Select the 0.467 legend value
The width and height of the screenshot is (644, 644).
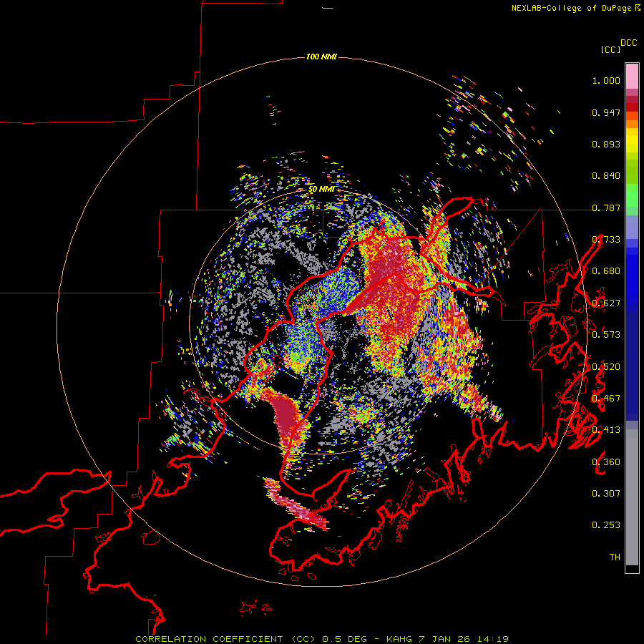tap(606, 399)
